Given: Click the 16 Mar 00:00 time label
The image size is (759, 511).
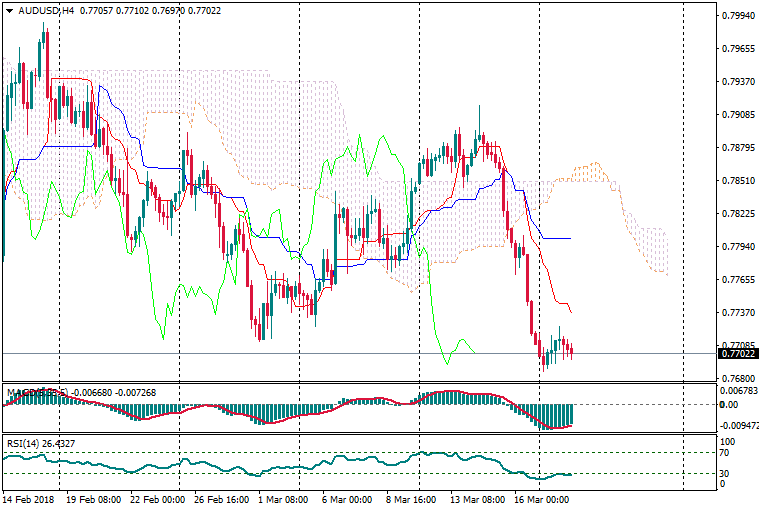Looking at the screenshot, I should pos(541,498).
